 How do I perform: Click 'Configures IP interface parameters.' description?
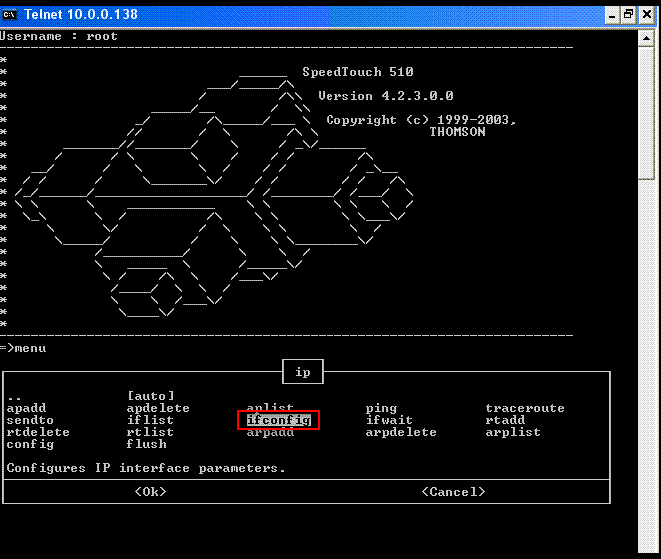tap(146, 468)
